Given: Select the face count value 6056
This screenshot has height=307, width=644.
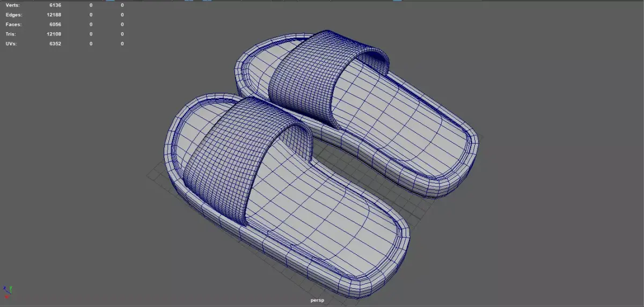Looking at the screenshot, I should pyautogui.click(x=55, y=24).
